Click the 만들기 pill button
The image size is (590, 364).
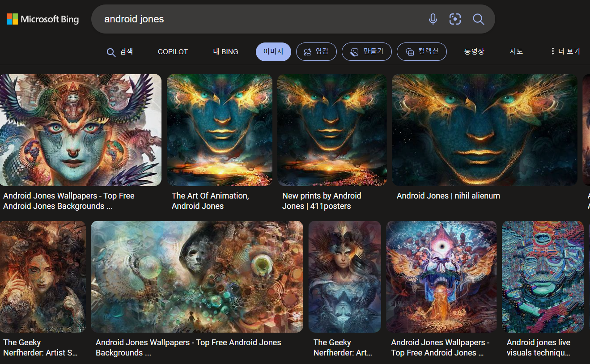(x=367, y=52)
